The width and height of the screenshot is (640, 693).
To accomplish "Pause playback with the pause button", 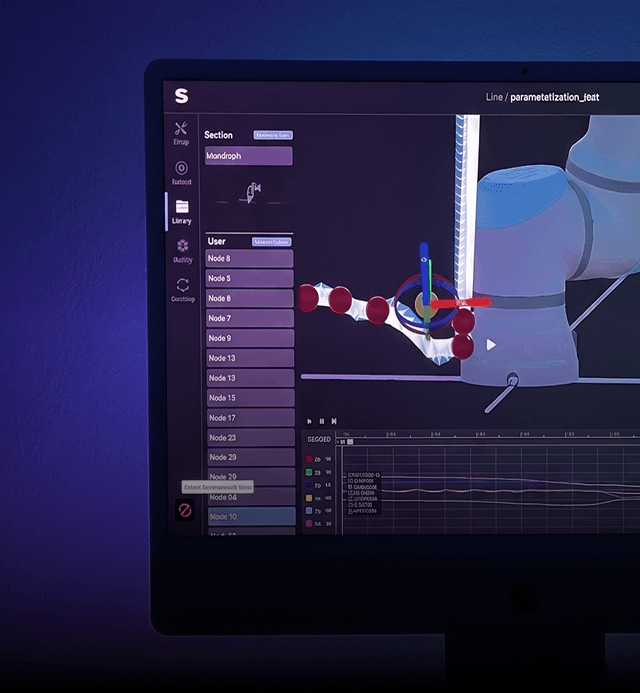I will [x=322, y=421].
